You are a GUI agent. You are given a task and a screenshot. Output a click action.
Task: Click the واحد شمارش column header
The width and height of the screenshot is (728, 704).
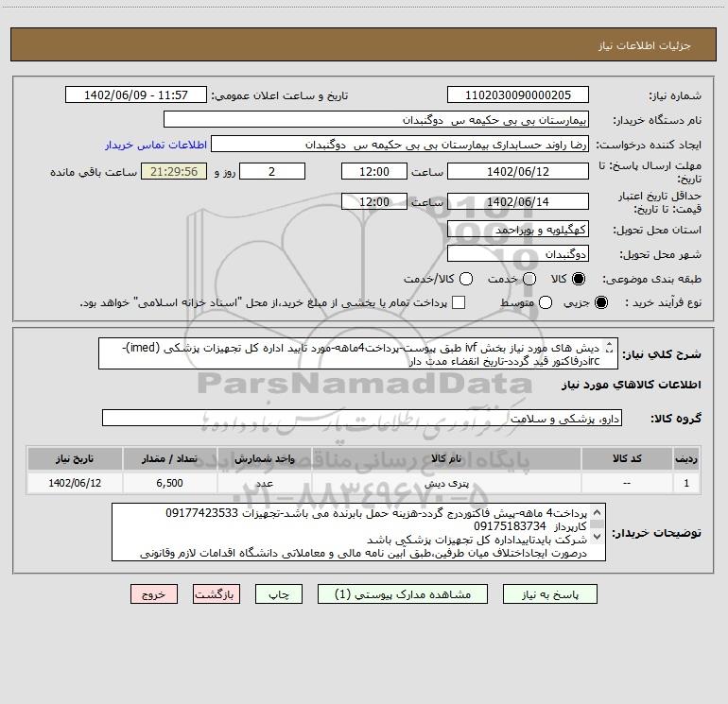pyautogui.click(x=264, y=458)
